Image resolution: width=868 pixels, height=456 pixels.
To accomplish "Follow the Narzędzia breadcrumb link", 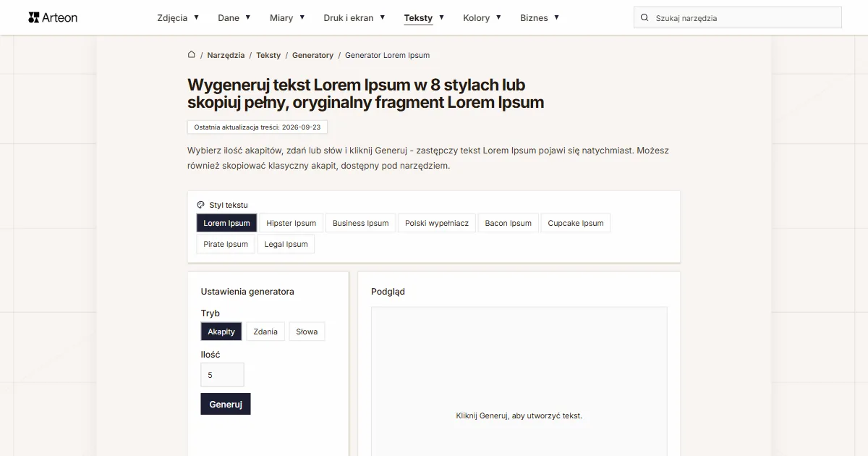I will [x=226, y=55].
